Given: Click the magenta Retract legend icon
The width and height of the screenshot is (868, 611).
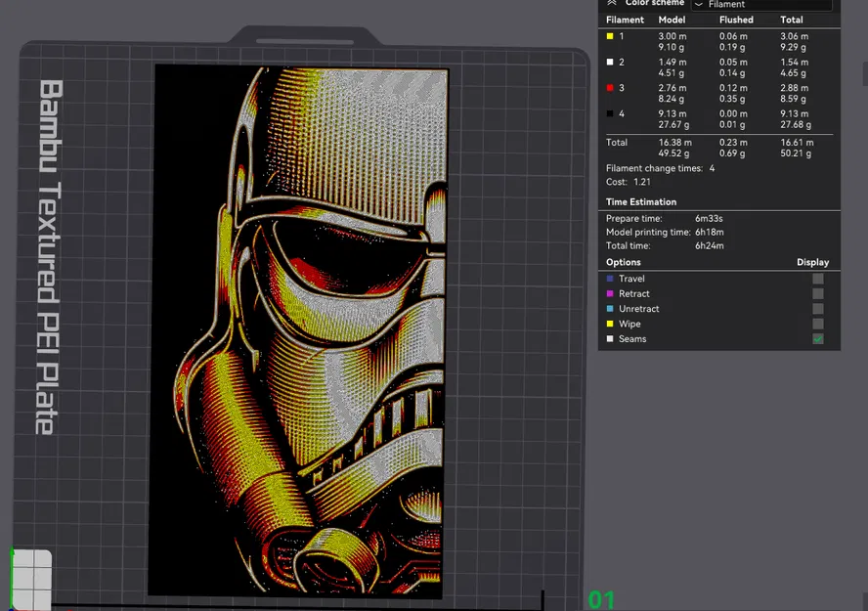Looking at the screenshot, I should (611, 293).
